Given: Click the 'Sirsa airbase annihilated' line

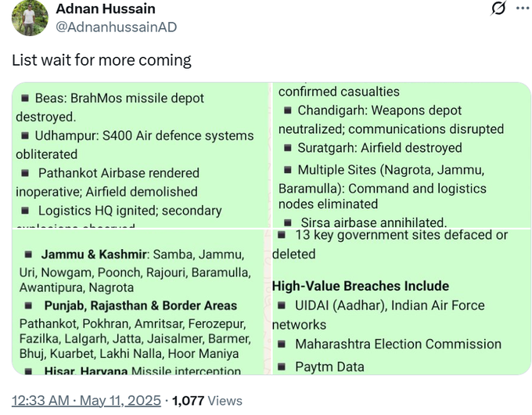Looking at the screenshot, I should point(373,222).
